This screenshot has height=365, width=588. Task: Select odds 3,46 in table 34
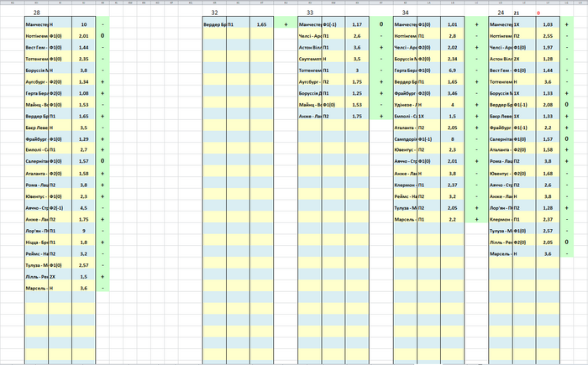[x=453, y=93]
